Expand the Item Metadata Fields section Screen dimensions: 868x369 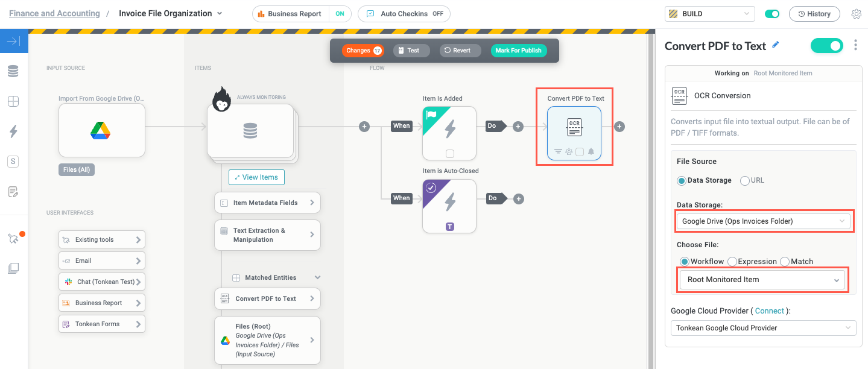267,203
